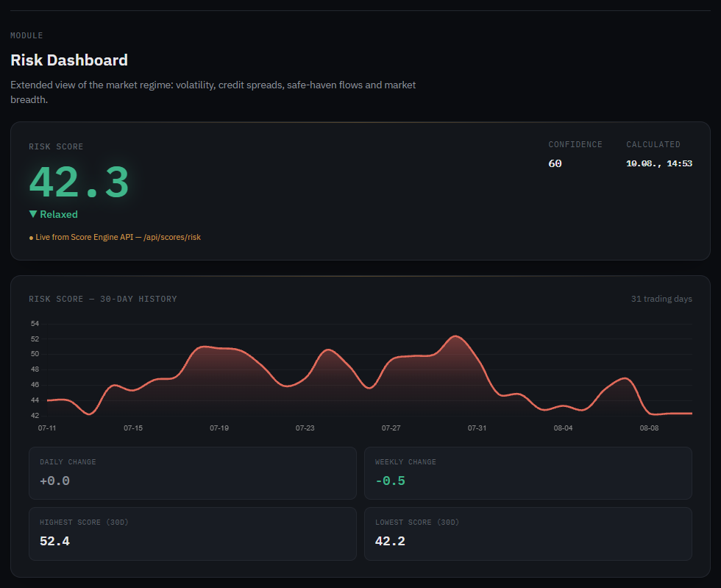
Task: Click the LOWEST SCORE (30D) label
Action: click(x=417, y=523)
